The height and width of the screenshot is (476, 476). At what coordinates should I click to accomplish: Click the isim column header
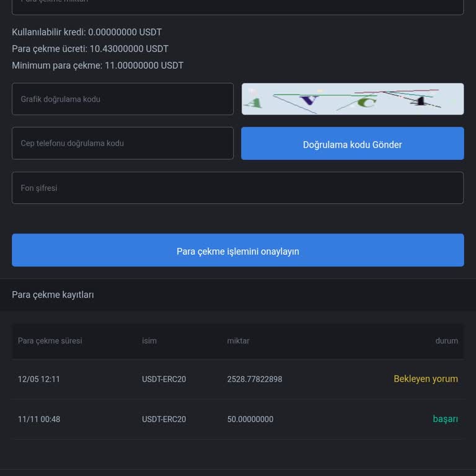click(x=149, y=341)
